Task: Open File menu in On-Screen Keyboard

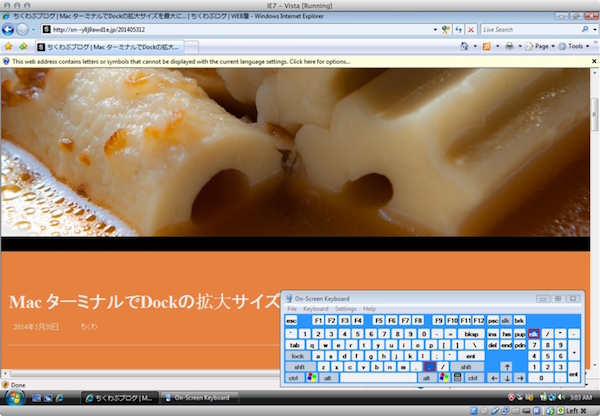Action: pyautogui.click(x=292, y=309)
